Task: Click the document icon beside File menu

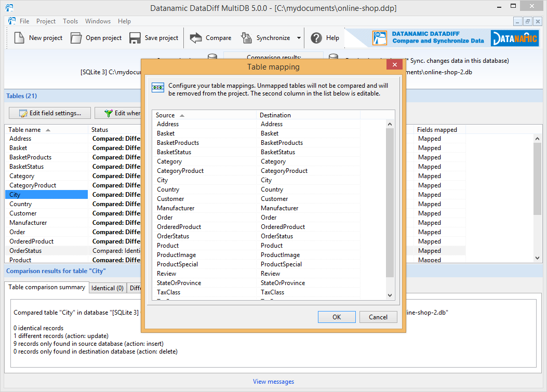Action: 12,21
